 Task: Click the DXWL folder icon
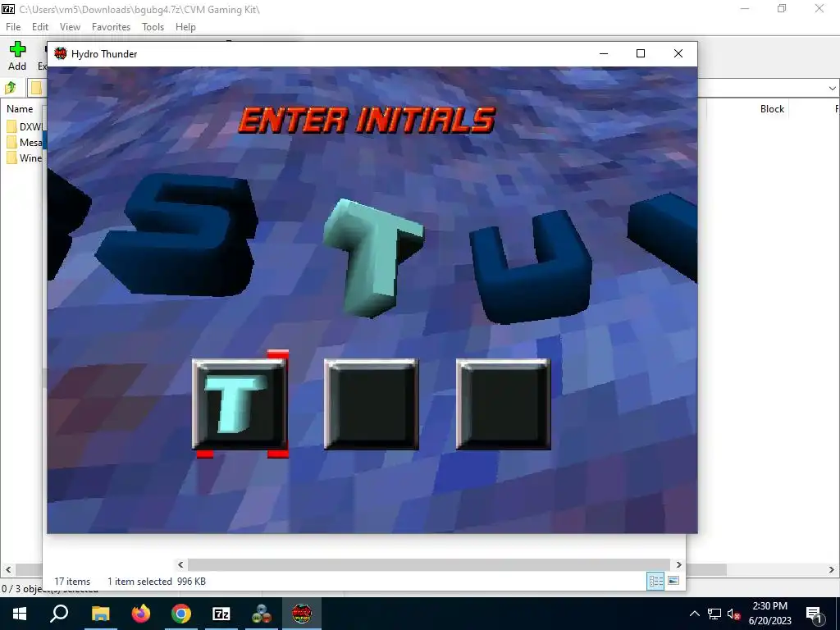(x=11, y=126)
